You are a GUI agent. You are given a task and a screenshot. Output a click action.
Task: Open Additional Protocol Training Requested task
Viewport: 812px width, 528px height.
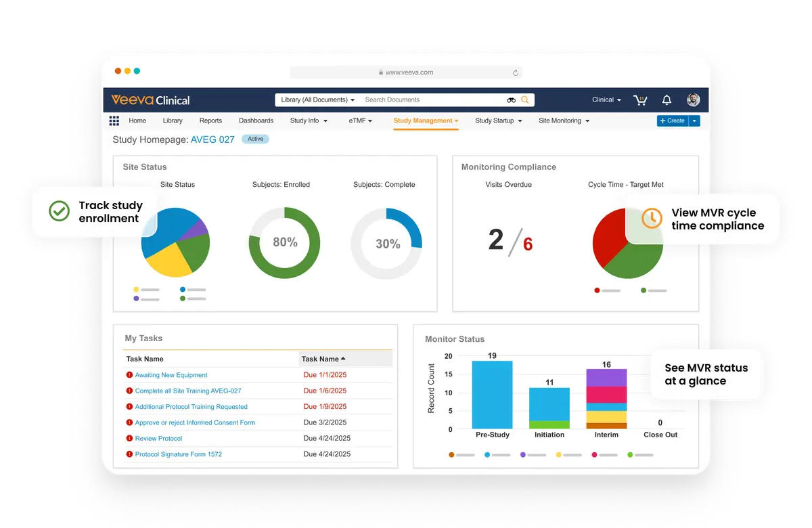191,407
